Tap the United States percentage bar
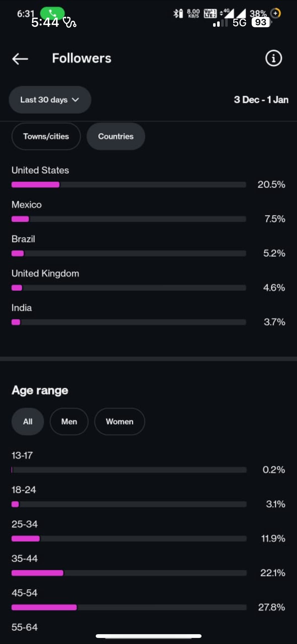297x644 pixels. pos(128,185)
